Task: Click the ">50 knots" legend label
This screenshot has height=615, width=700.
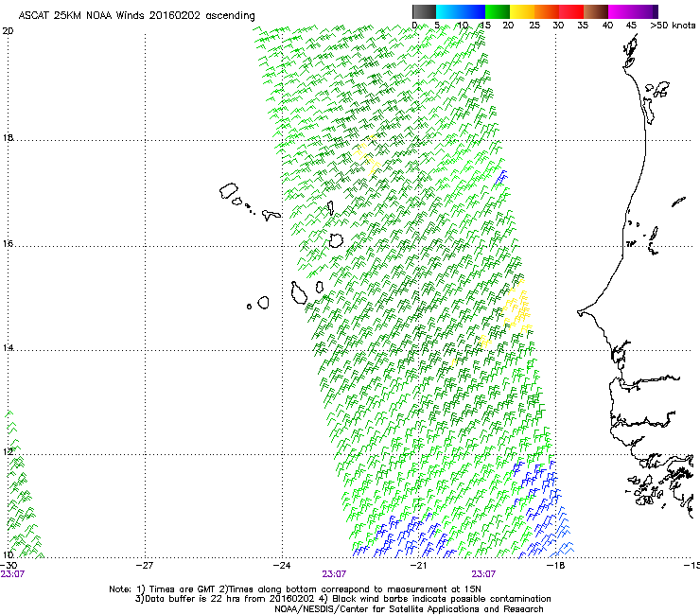Action: (x=673, y=26)
